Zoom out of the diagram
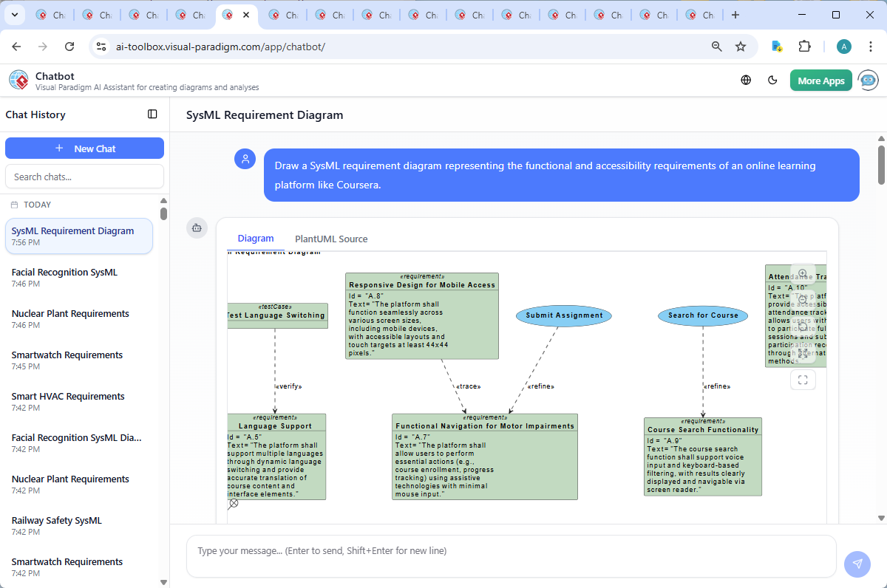The image size is (887, 588). [803, 299]
